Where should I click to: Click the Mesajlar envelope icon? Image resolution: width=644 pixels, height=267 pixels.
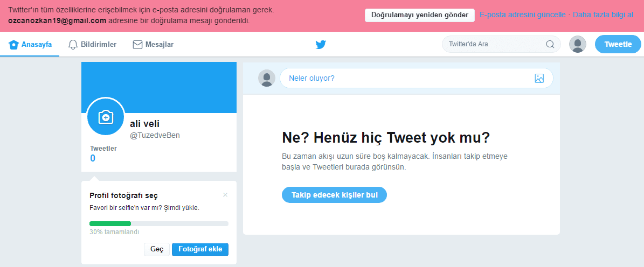click(137, 44)
